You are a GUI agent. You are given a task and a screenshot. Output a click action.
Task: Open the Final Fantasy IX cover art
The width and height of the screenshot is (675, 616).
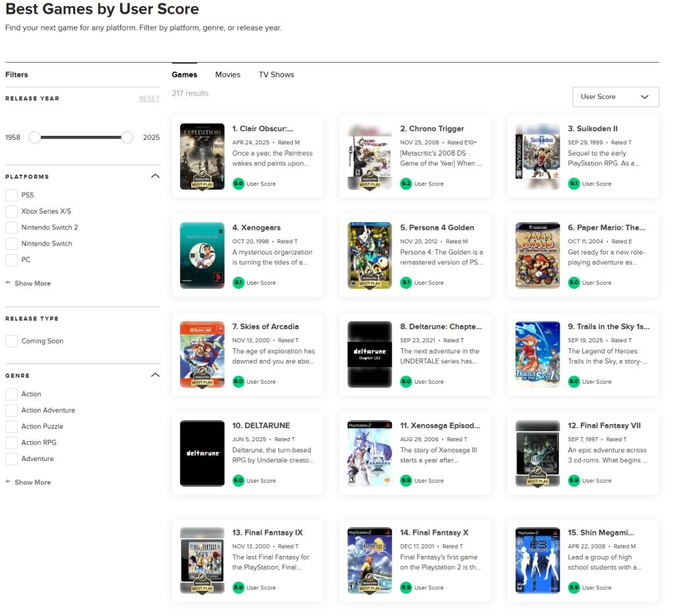tap(202, 561)
